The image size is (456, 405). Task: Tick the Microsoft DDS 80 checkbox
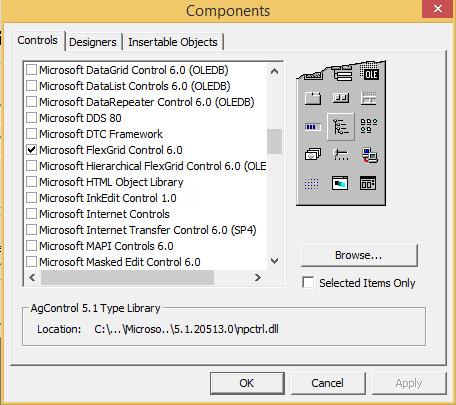31,118
